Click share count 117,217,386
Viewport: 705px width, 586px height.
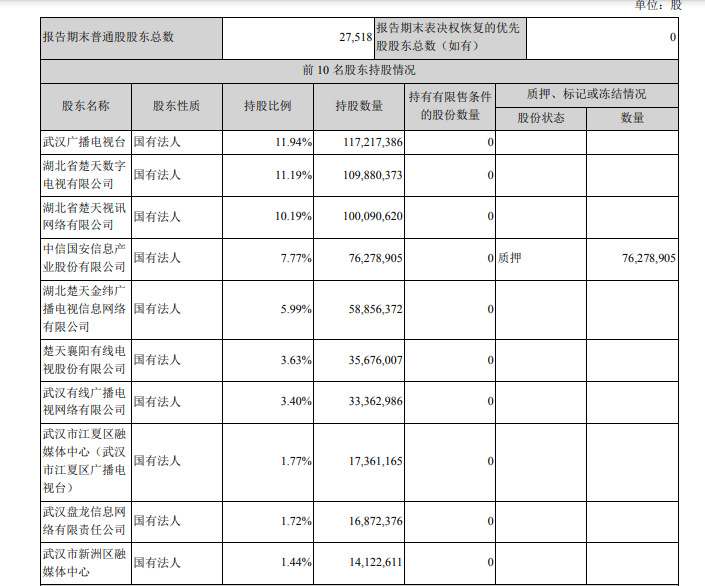373,143
